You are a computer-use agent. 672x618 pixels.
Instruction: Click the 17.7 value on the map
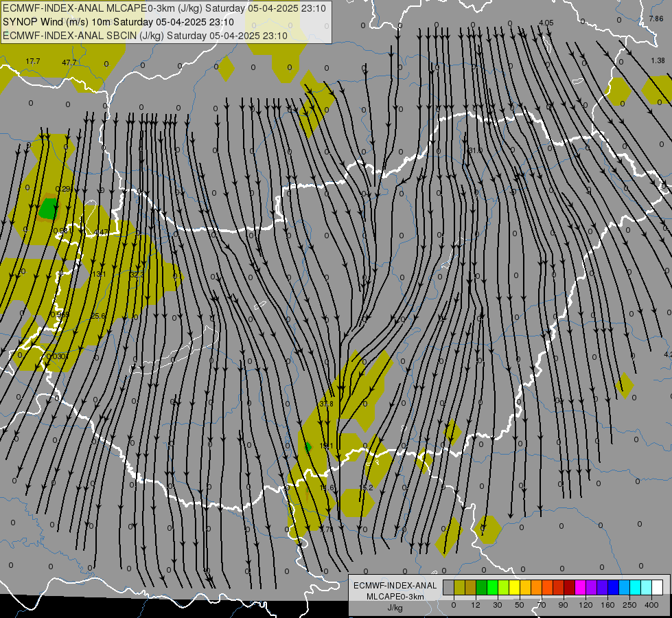pyautogui.click(x=32, y=61)
